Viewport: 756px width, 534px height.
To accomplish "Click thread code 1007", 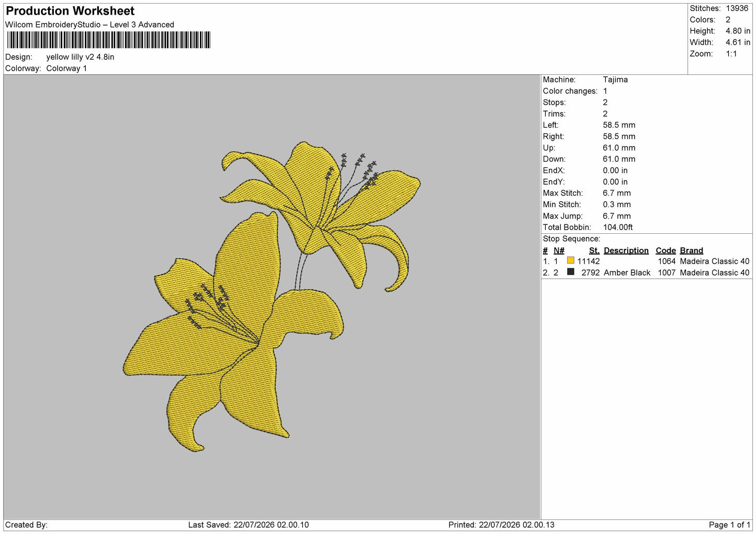I will (x=667, y=273).
